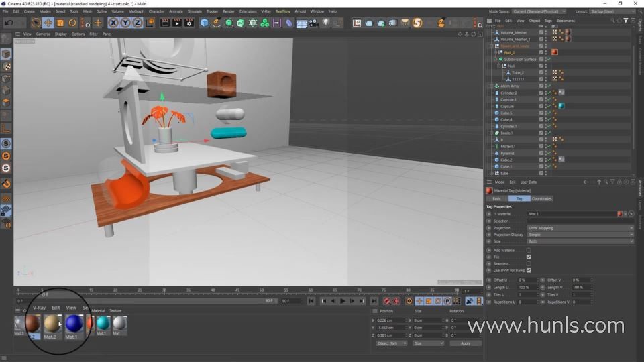Click the Apply button in coordinates panel

coord(465,343)
